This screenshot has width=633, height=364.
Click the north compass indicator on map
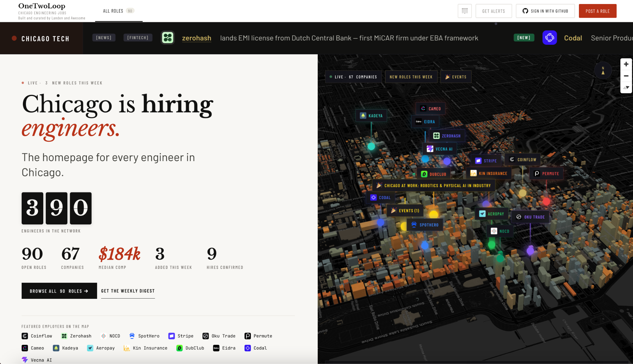[603, 70]
